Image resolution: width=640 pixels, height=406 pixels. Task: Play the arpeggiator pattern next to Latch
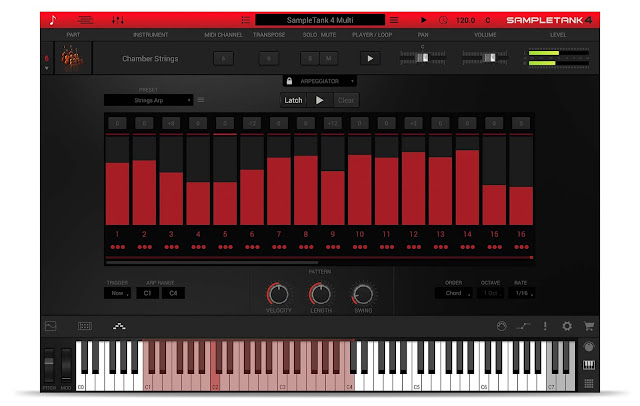click(x=320, y=100)
